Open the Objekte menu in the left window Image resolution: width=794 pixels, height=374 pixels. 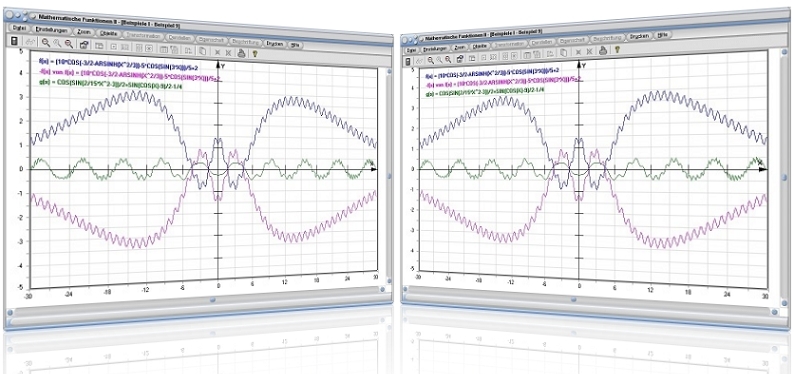[108, 33]
